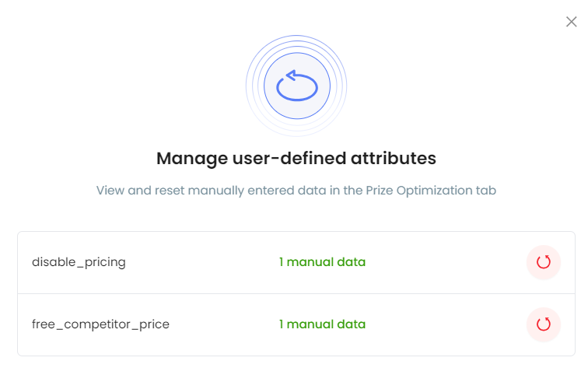
Task: Reset the free_competitor_price manual data
Action: [x=544, y=324]
